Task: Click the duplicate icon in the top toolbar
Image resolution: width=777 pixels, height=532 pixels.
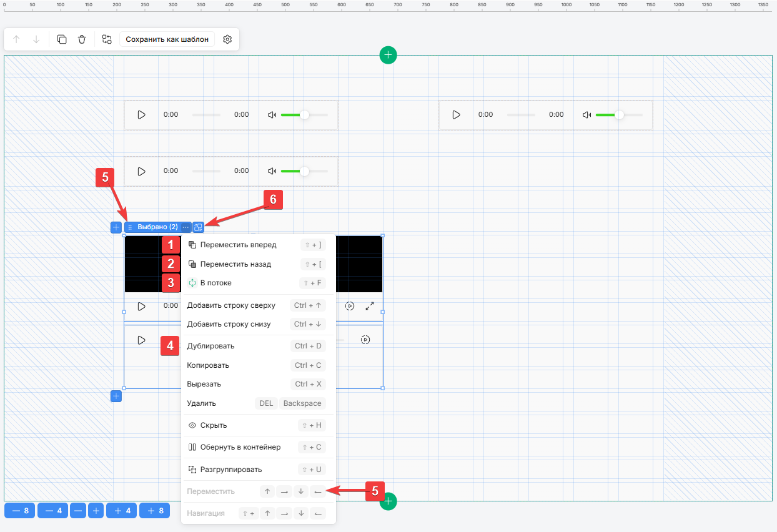Action: (62, 39)
